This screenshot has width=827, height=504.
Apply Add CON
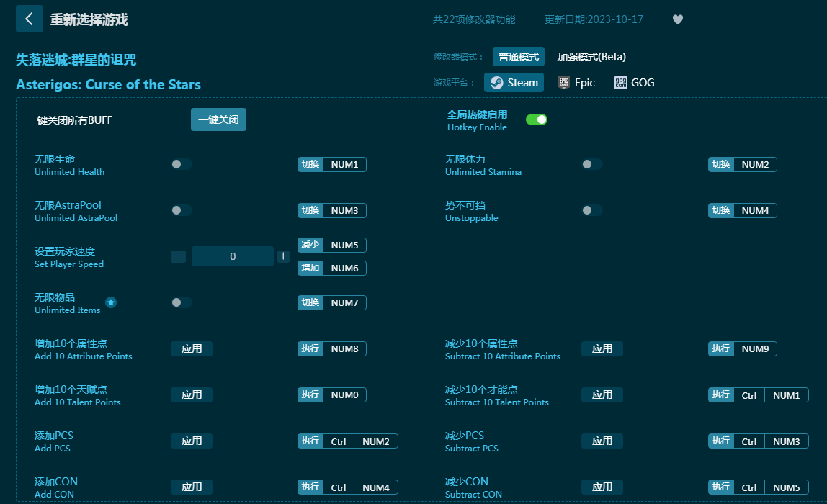[x=192, y=487]
